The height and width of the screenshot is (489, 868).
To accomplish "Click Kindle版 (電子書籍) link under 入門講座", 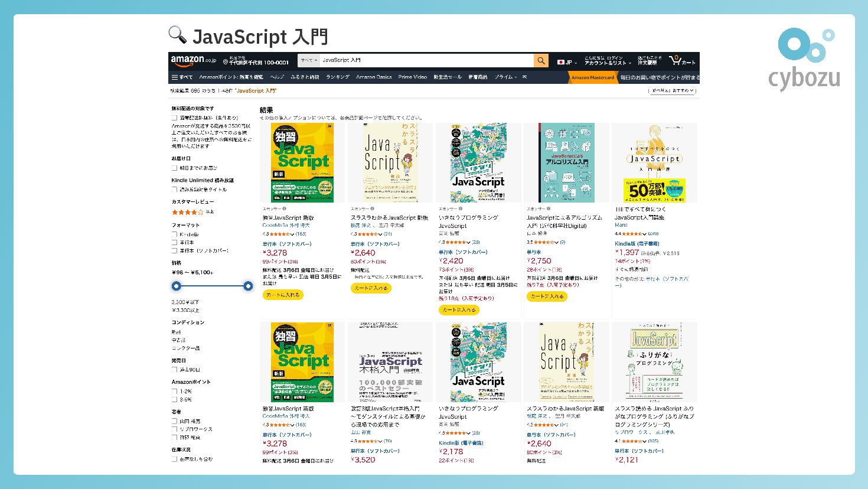I will 637,243.
